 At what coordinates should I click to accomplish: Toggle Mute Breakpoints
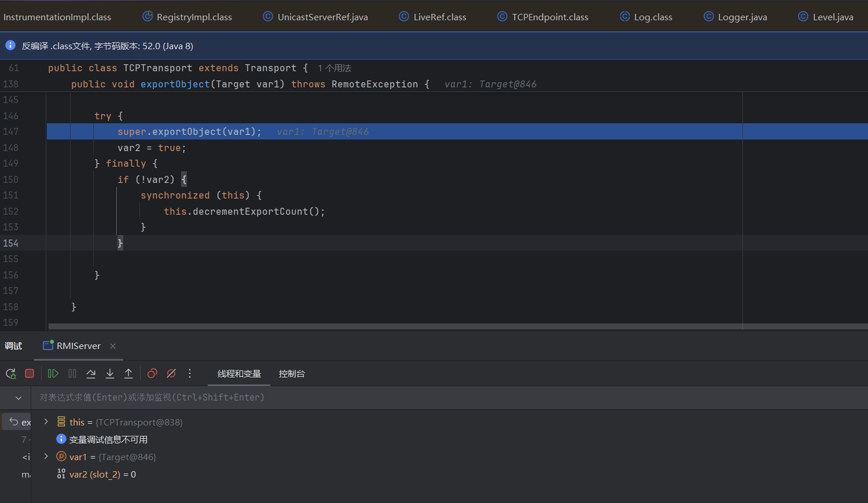(x=171, y=374)
